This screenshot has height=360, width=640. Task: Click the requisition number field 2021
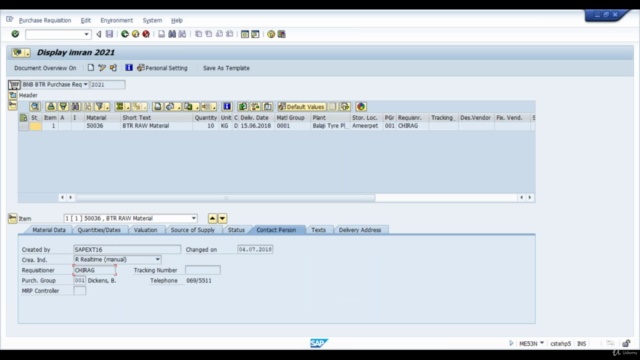click(107, 84)
